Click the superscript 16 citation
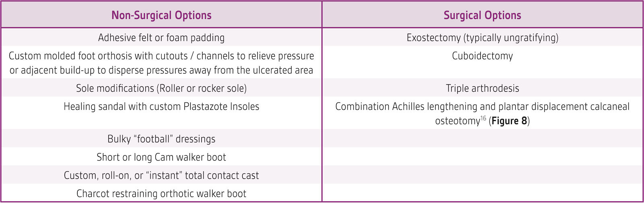The height and width of the screenshot is (203, 644). [x=483, y=118]
